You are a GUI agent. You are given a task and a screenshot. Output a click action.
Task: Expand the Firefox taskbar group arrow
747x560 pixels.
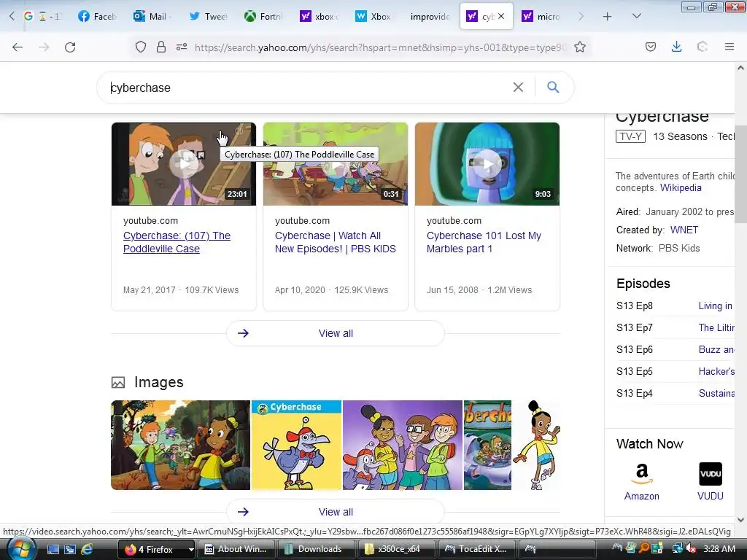(x=191, y=550)
